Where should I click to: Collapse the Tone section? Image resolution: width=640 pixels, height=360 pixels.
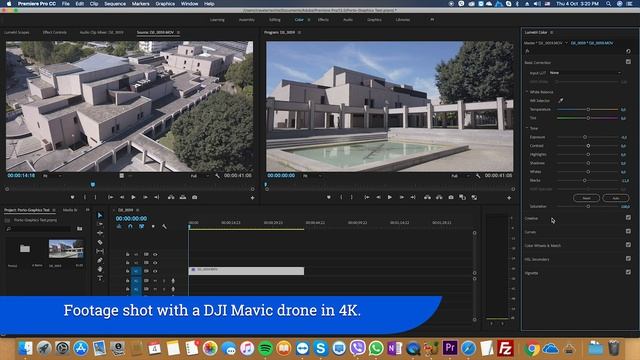pyautogui.click(x=527, y=128)
